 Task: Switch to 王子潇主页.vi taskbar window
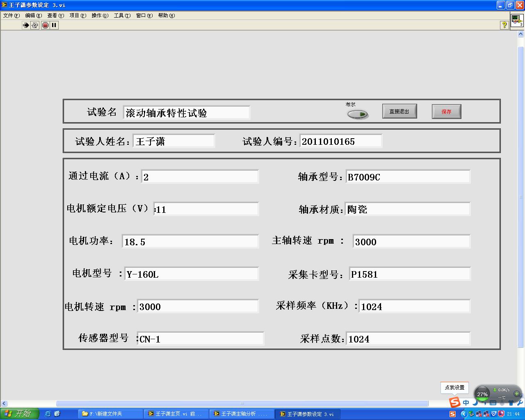click(x=176, y=414)
